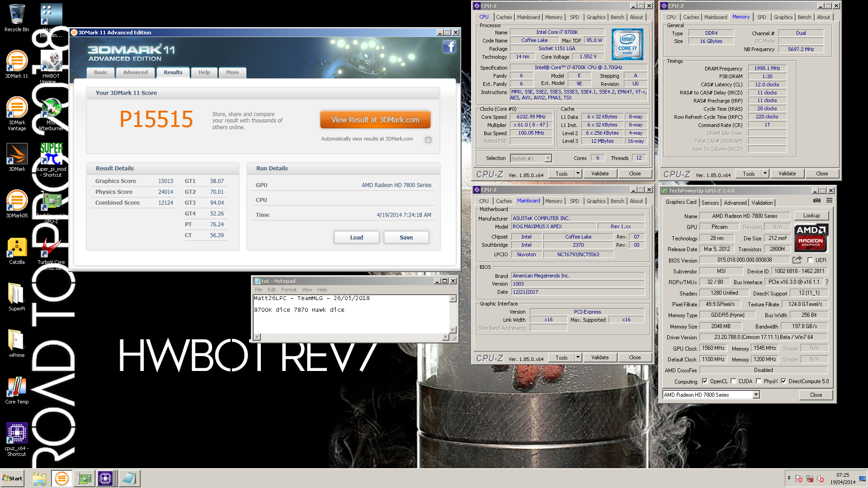Open the HWBOT Unigine desktop icon
Screen dimensions: 868x488
tap(51, 66)
